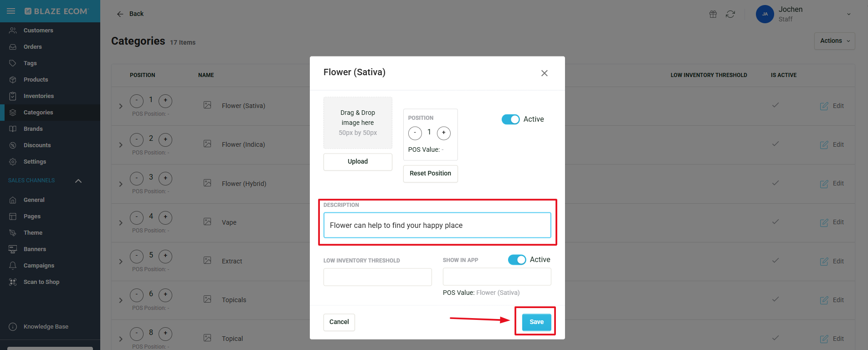
Task: Click the Low Inventory Threshold field
Action: point(377,277)
